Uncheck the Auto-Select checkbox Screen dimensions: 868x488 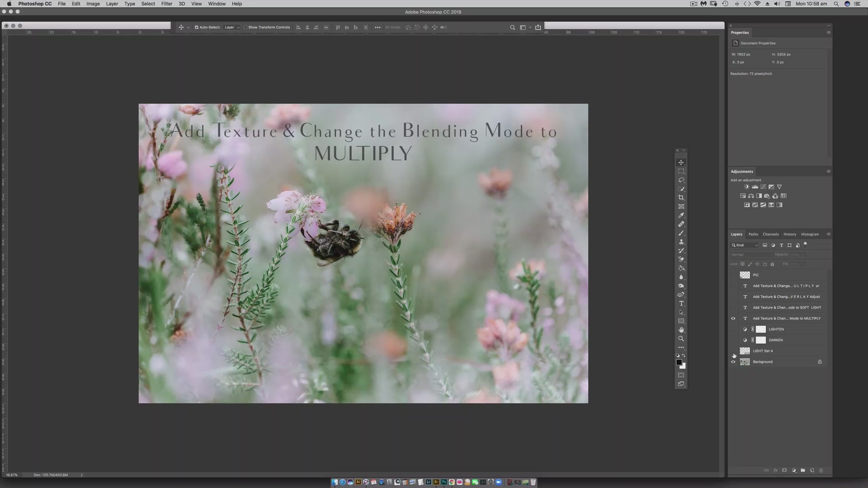click(197, 27)
